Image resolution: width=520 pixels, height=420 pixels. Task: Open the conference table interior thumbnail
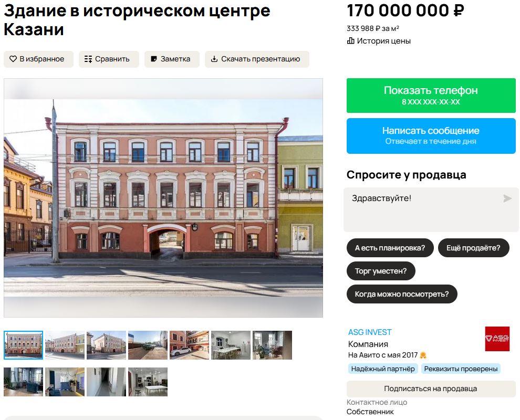[231, 345]
